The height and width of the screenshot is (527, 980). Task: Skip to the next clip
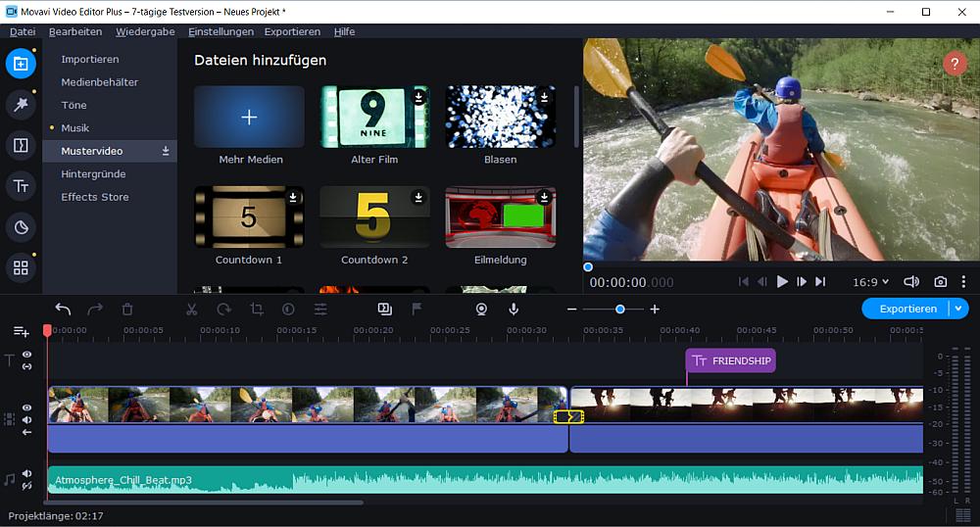pos(820,282)
